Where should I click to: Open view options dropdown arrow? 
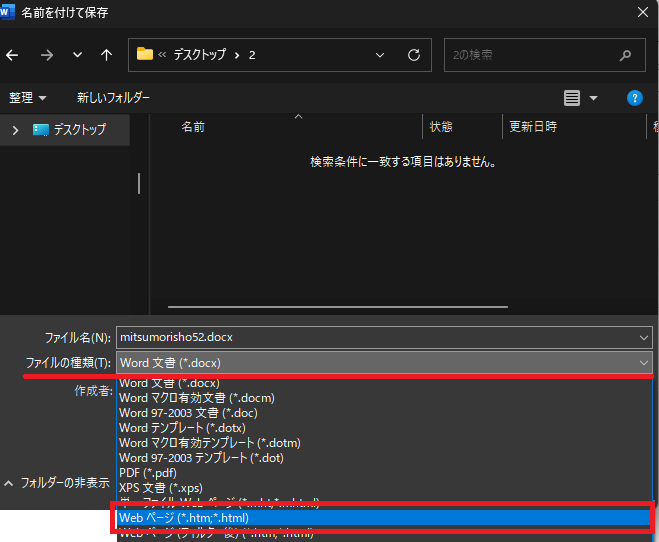click(x=593, y=98)
